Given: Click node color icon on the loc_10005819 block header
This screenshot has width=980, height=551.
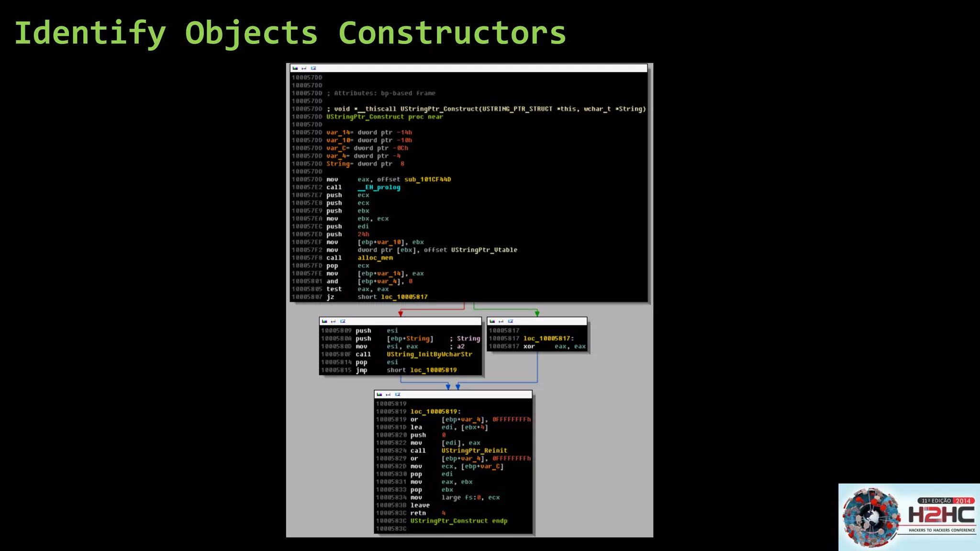Looking at the screenshot, I should [x=379, y=395].
